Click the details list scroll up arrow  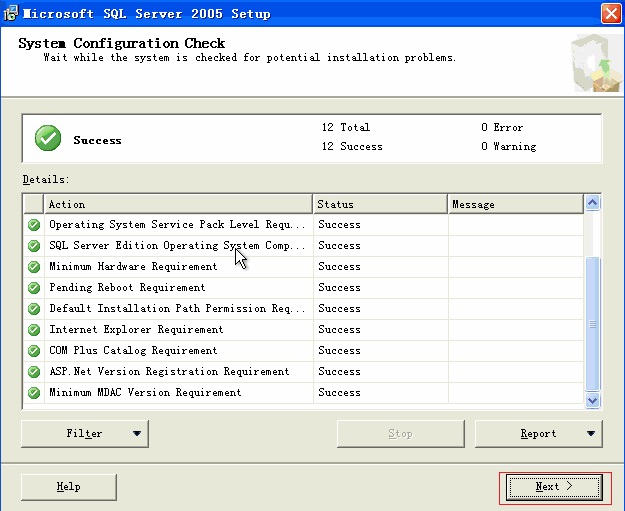click(592, 203)
